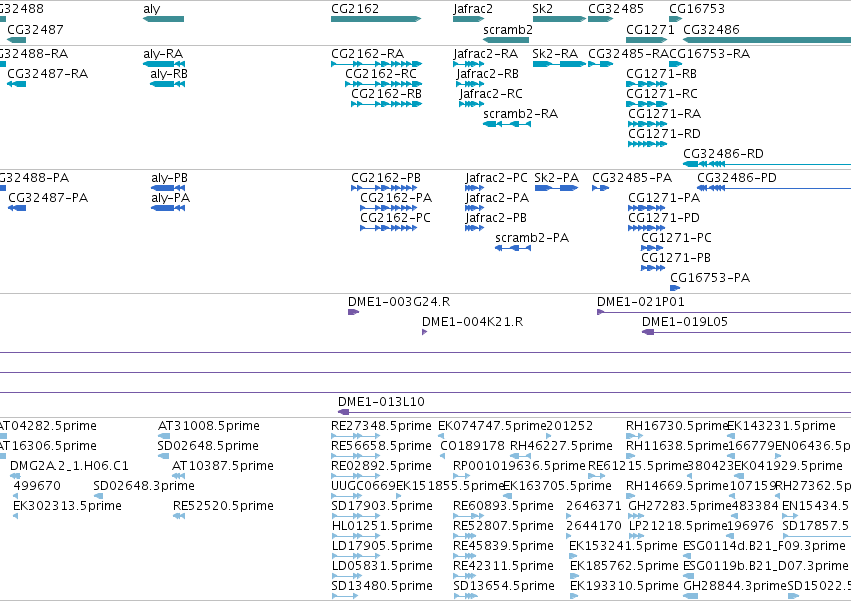Click the CG2162 gene bar
This screenshot has width=851, height=601.
coord(376,19)
